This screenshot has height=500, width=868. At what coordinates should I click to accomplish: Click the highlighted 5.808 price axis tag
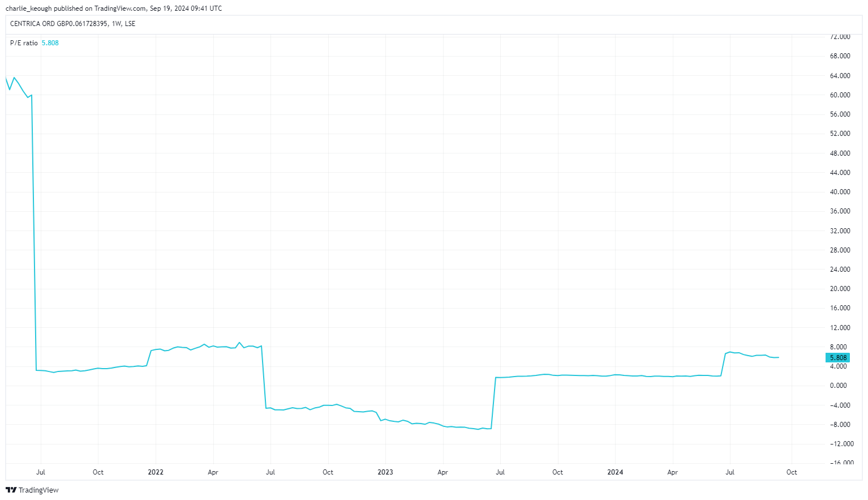[x=837, y=358]
